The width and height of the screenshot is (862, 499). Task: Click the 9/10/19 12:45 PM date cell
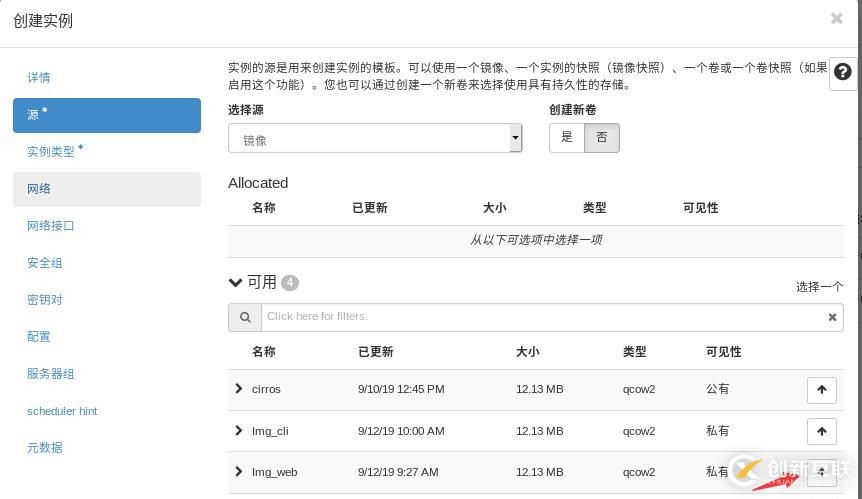[401, 389]
